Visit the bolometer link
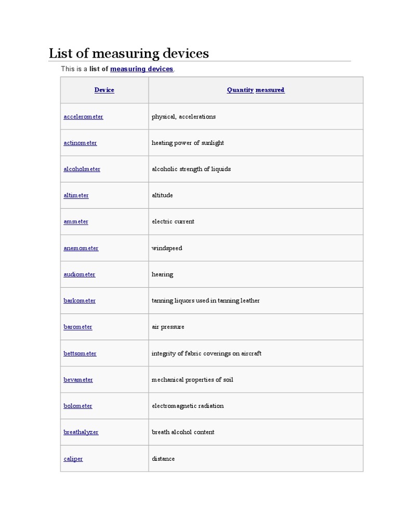Image resolution: width=399 pixels, height=532 pixels. (78, 406)
